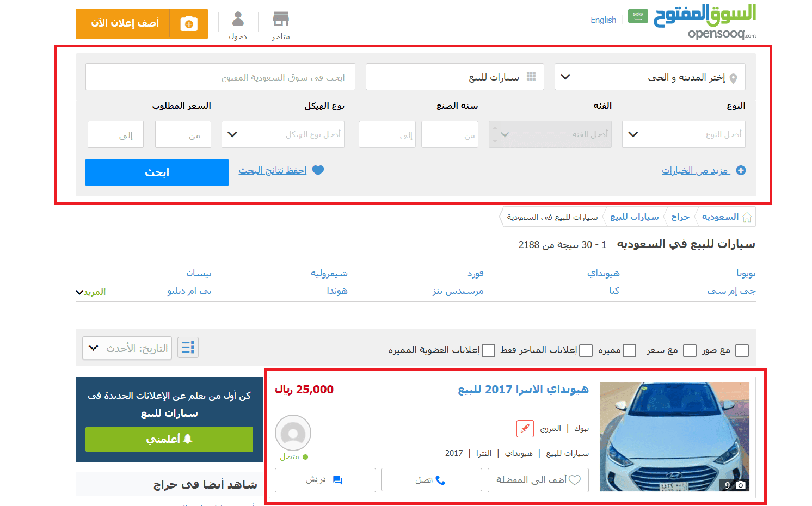The height and width of the screenshot is (506, 812).
Task: Click the blue heart save-search icon
Action: [318, 170]
